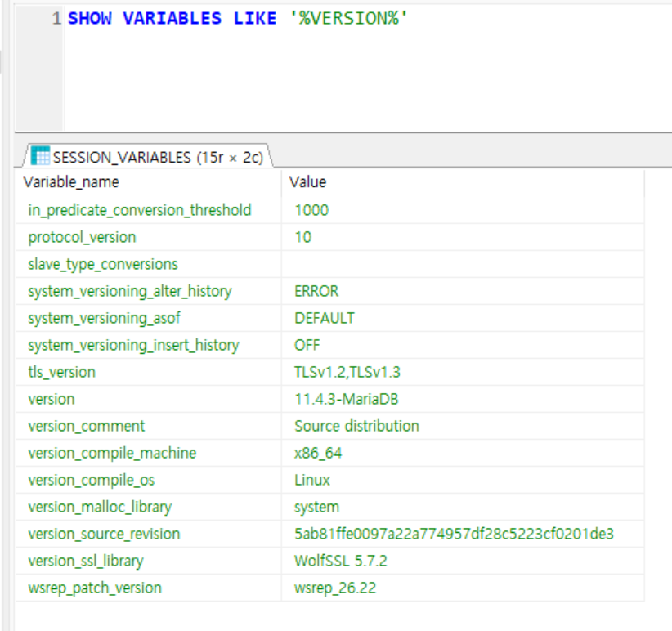Select the x86_64 value cell

point(463,453)
